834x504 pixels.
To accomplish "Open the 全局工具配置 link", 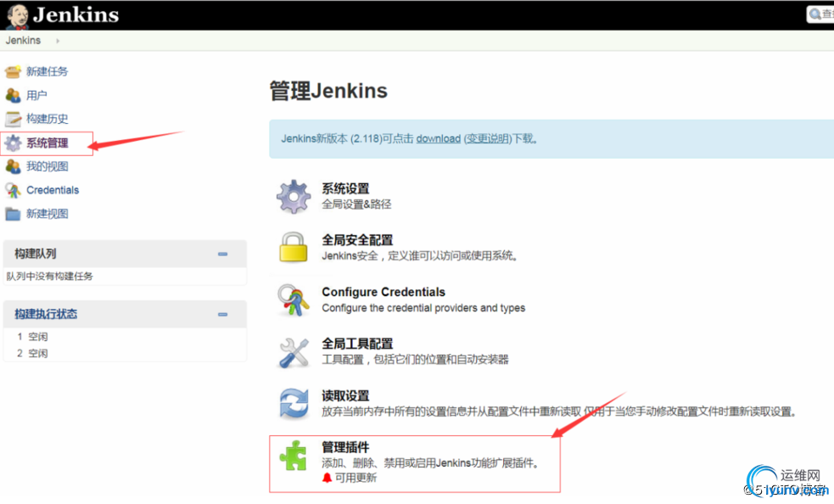I will [x=357, y=344].
